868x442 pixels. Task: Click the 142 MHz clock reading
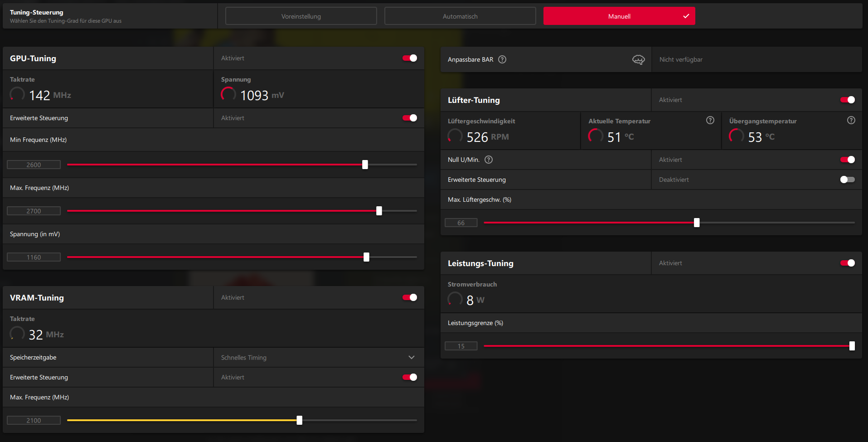(50, 95)
